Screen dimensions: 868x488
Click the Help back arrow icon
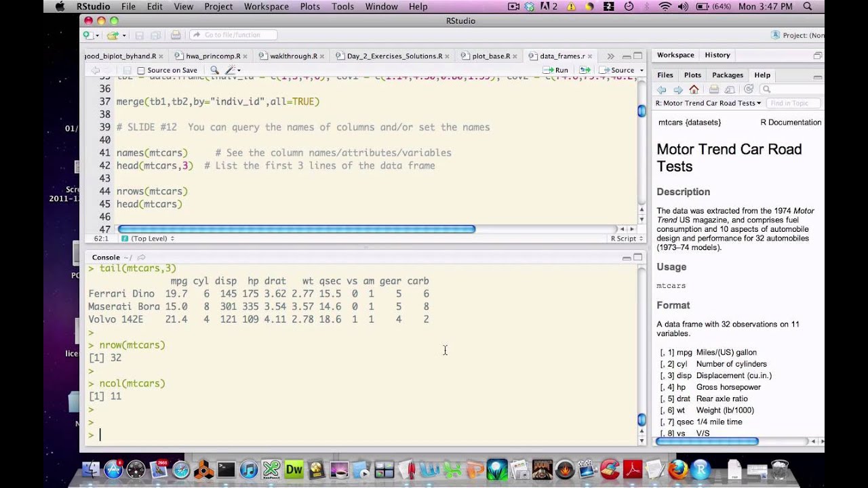[x=662, y=89]
